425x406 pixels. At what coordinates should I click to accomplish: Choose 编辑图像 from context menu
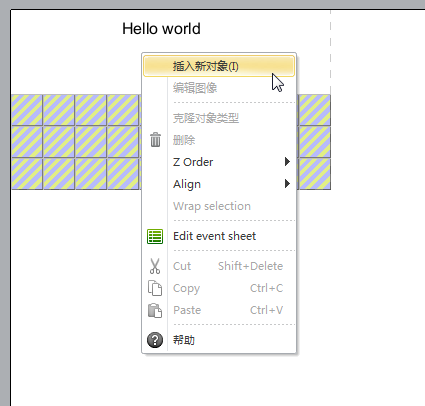coord(219,88)
